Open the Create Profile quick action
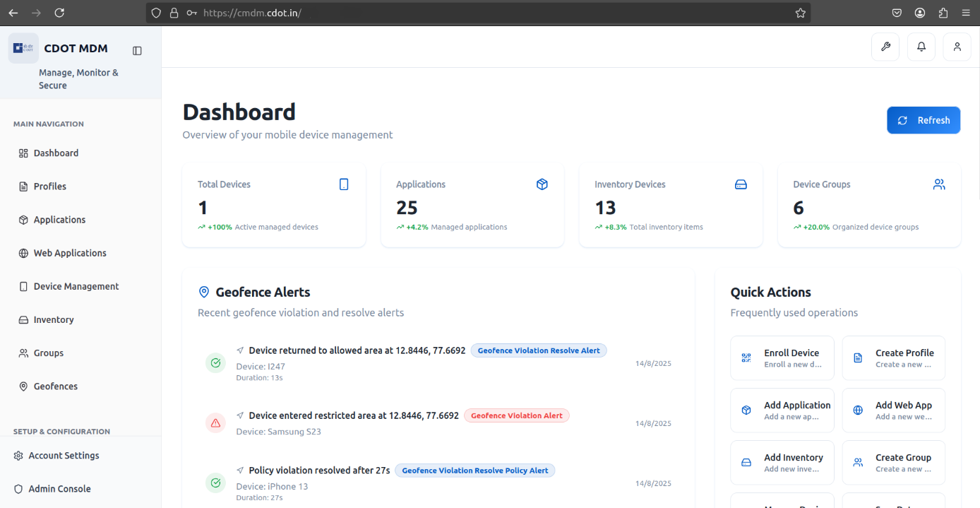The image size is (980, 508). (893, 358)
